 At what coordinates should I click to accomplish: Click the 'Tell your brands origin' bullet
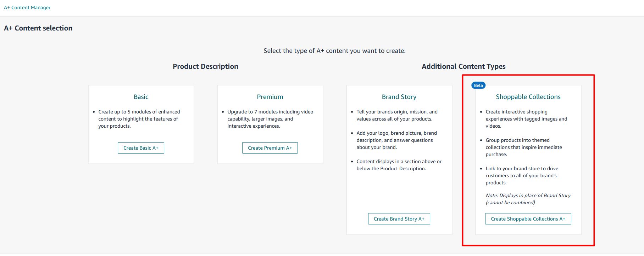click(397, 115)
